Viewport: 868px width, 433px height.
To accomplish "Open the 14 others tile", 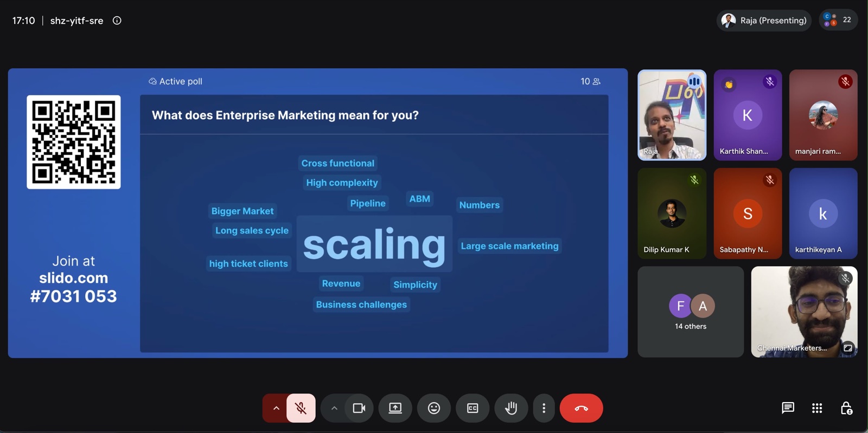I will pos(691,312).
